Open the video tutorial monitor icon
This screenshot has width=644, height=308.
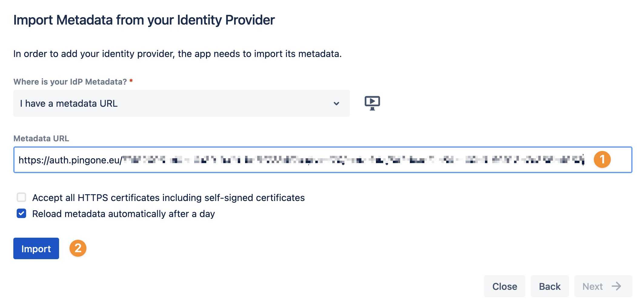pyautogui.click(x=372, y=103)
